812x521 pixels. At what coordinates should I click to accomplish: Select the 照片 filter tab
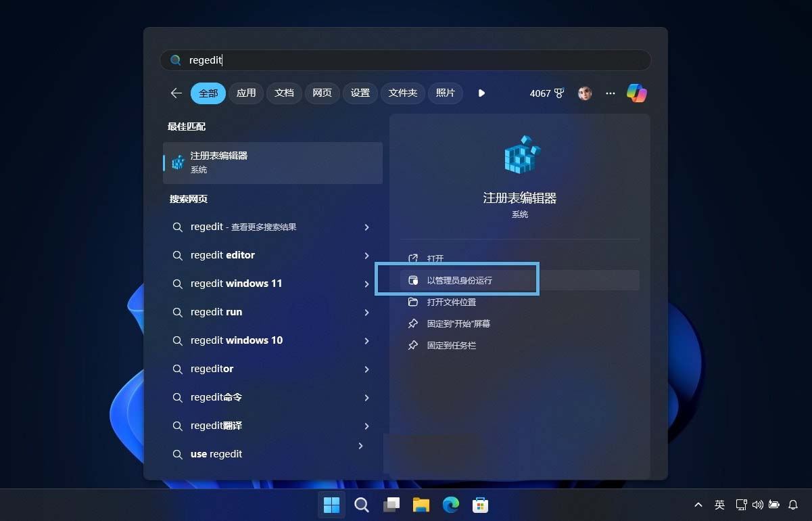tap(446, 93)
